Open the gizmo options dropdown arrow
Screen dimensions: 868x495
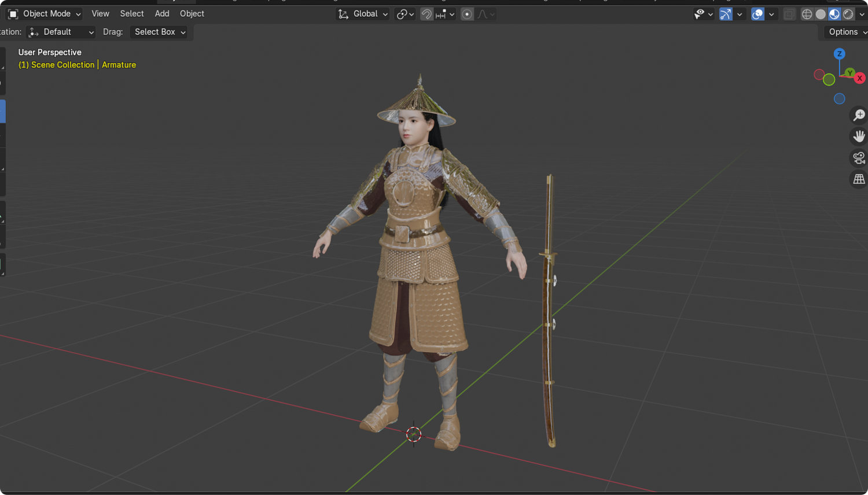pyautogui.click(x=740, y=14)
